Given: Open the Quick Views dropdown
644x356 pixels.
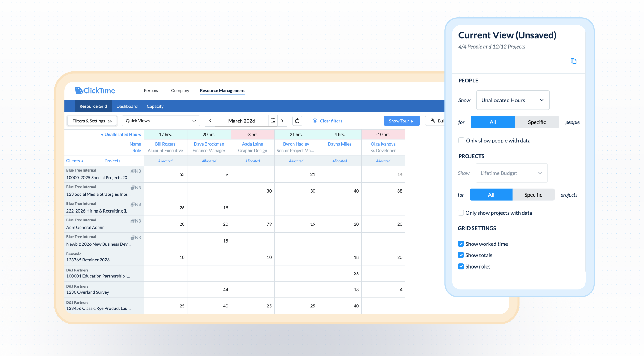Looking at the screenshot, I should click(x=161, y=121).
